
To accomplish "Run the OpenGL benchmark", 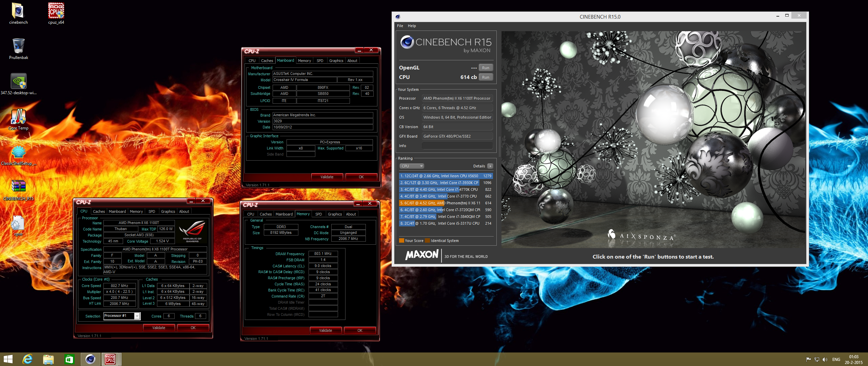I will pos(486,68).
